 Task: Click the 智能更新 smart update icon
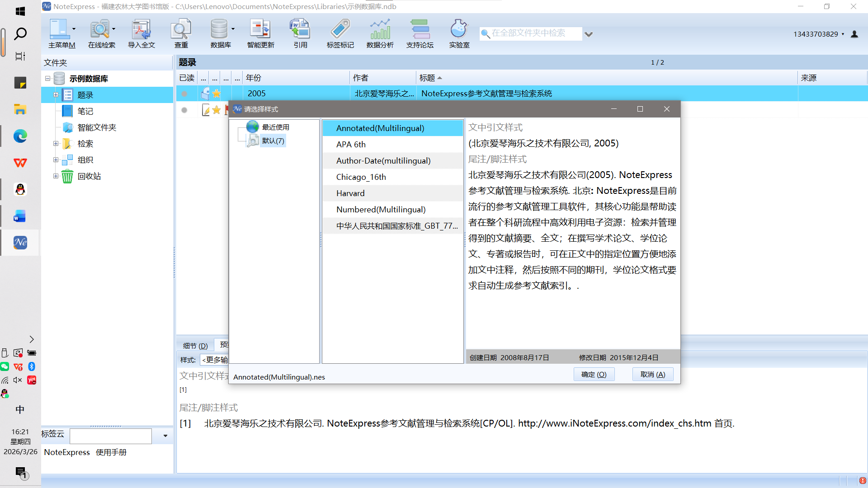(x=260, y=30)
